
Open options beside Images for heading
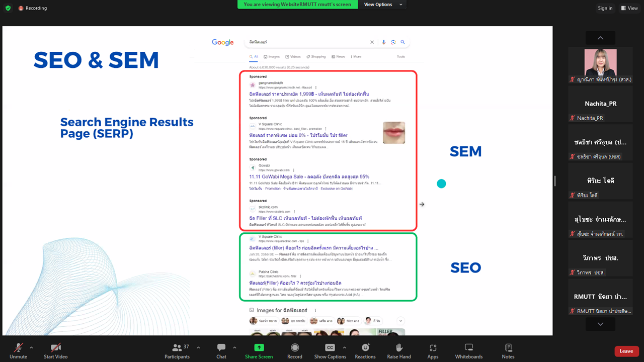[x=315, y=310]
